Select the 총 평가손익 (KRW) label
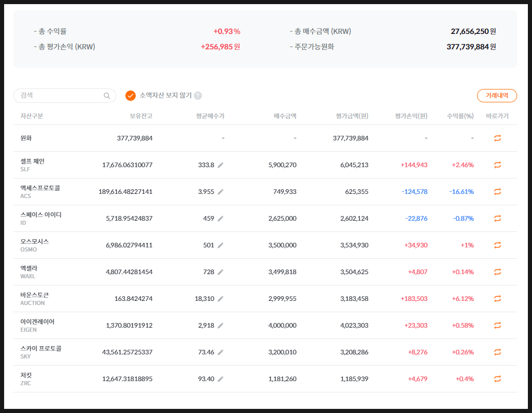 pos(66,47)
